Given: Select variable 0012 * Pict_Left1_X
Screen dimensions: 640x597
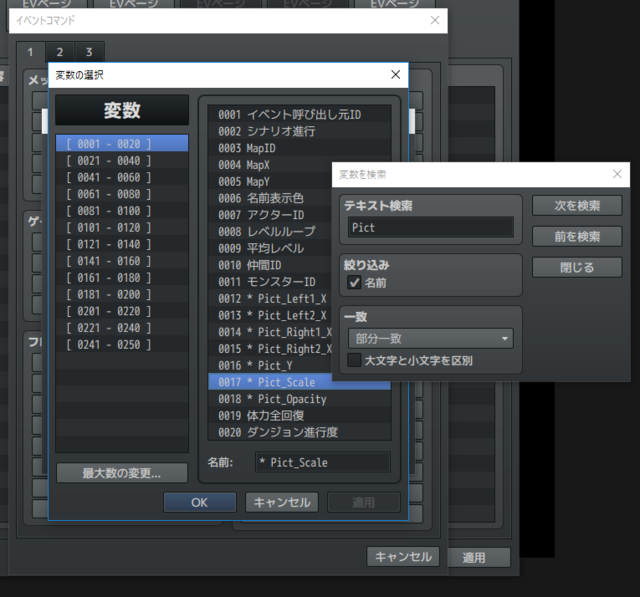Looking at the screenshot, I should [x=270, y=298].
